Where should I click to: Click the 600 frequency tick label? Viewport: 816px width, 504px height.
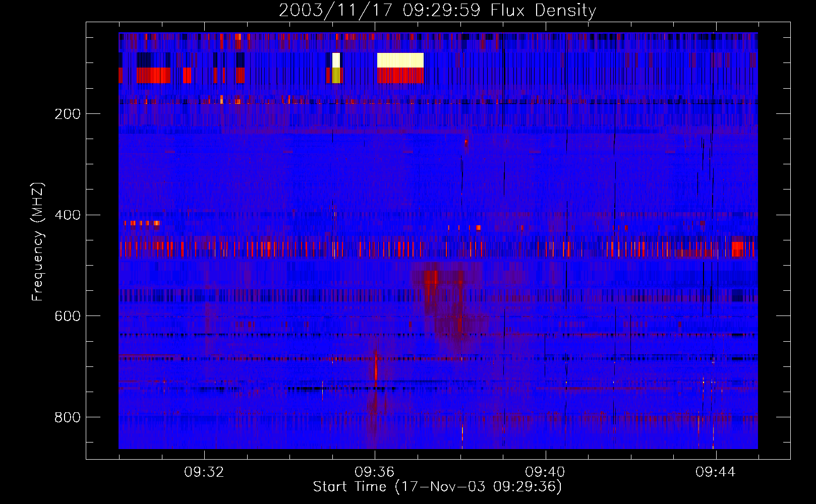coord(68,316)
